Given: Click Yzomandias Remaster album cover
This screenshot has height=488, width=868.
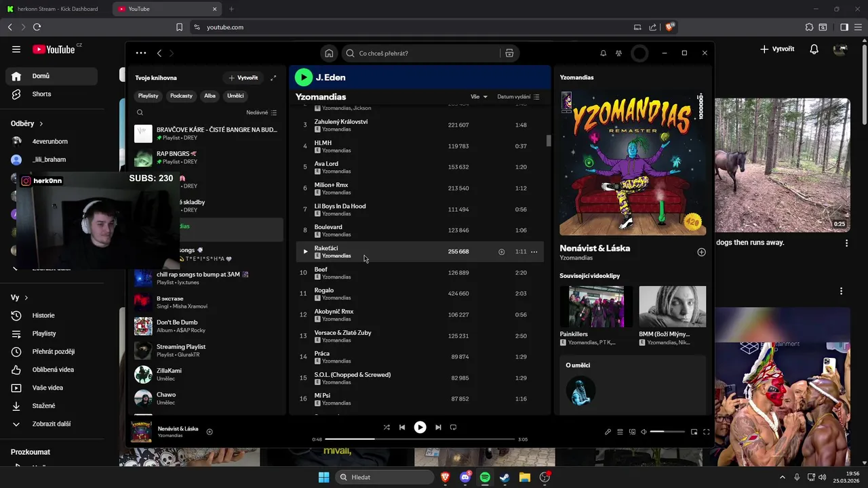Looking at the screenshot, I should click(x=633, y=163).
